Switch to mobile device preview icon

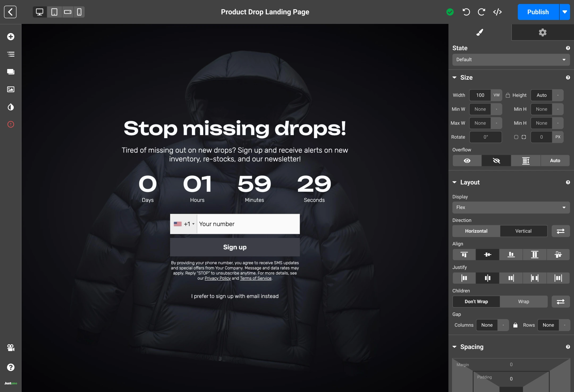(x=79, y=12)
